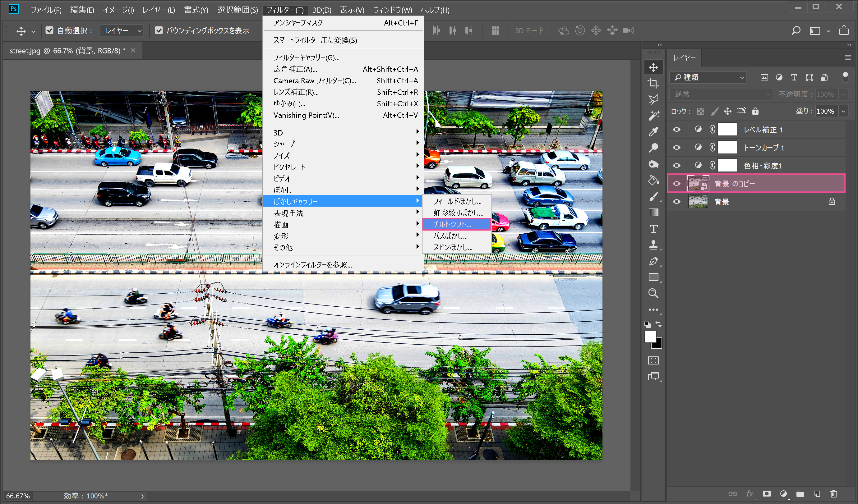This screenshot has height=504, width=858.
Task: Select the Eyedropper tool
Action: pyautogui.click(x=653, y=132)
